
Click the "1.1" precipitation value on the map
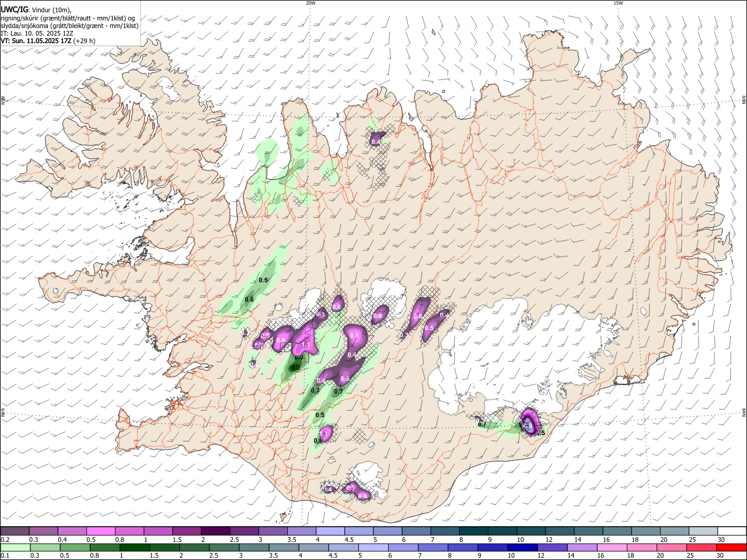click(306, 345)
